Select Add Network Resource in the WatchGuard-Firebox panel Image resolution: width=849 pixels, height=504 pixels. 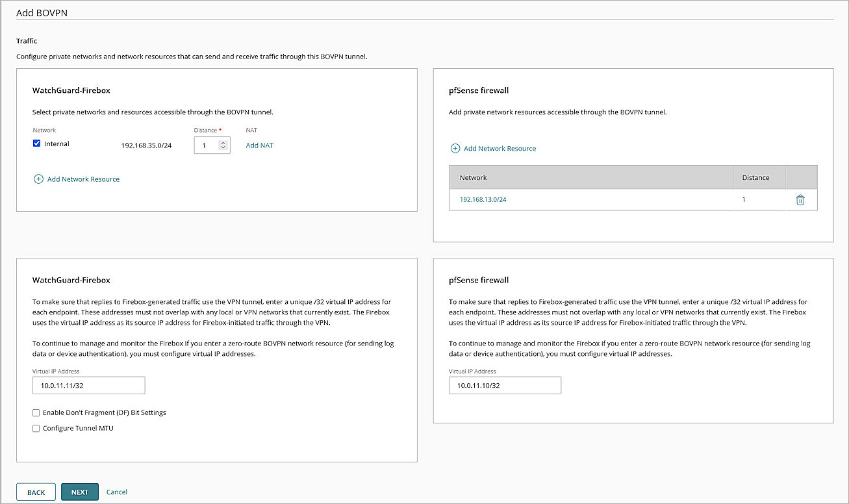tap(83, 179)
